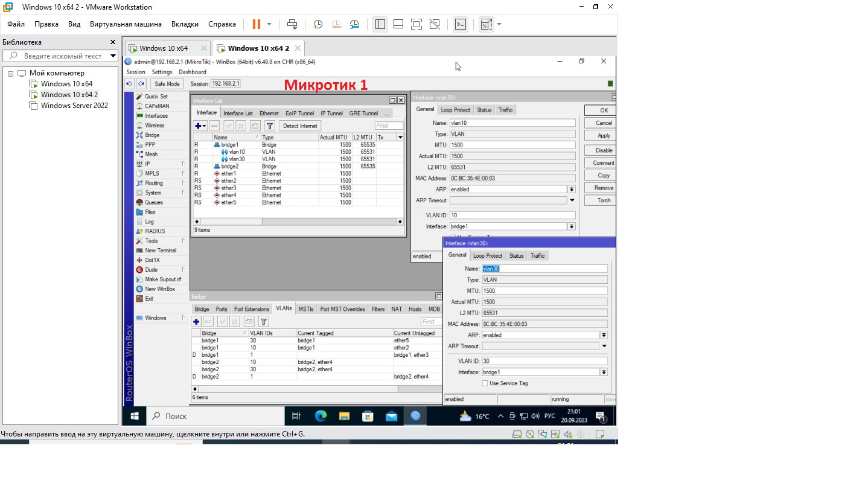Click comment icon in Interface List toolbar

(255, 126)
